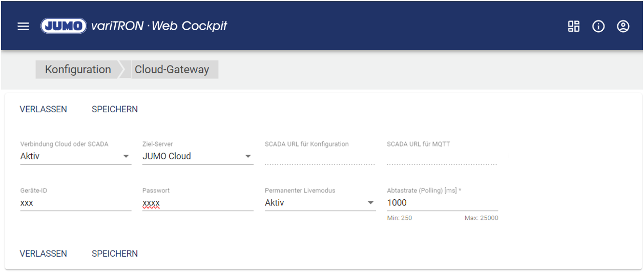
Task: Click the JUMO logo
Action: [x=64, y=26]
